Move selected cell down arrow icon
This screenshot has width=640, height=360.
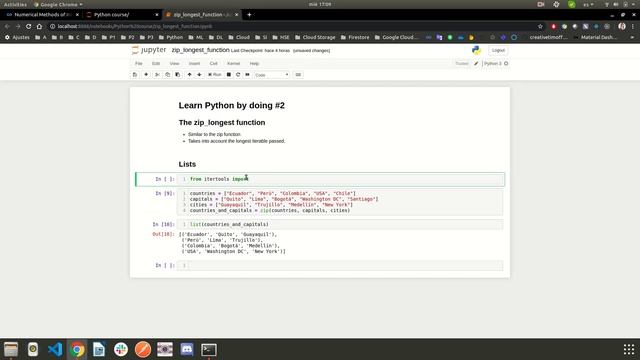199,75
